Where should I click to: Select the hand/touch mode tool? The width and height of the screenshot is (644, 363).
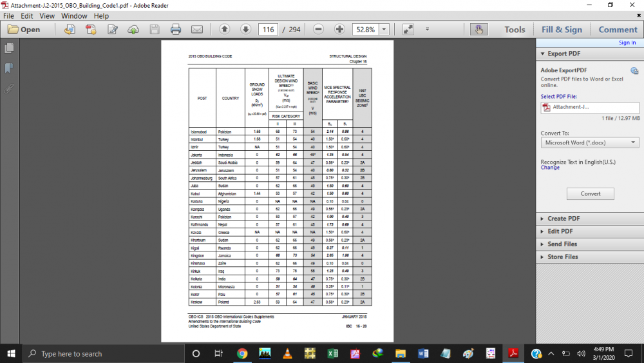479,30
